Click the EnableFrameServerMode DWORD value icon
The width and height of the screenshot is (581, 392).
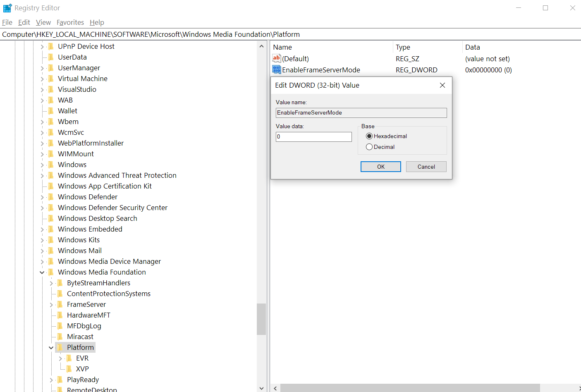coord(277,70)
